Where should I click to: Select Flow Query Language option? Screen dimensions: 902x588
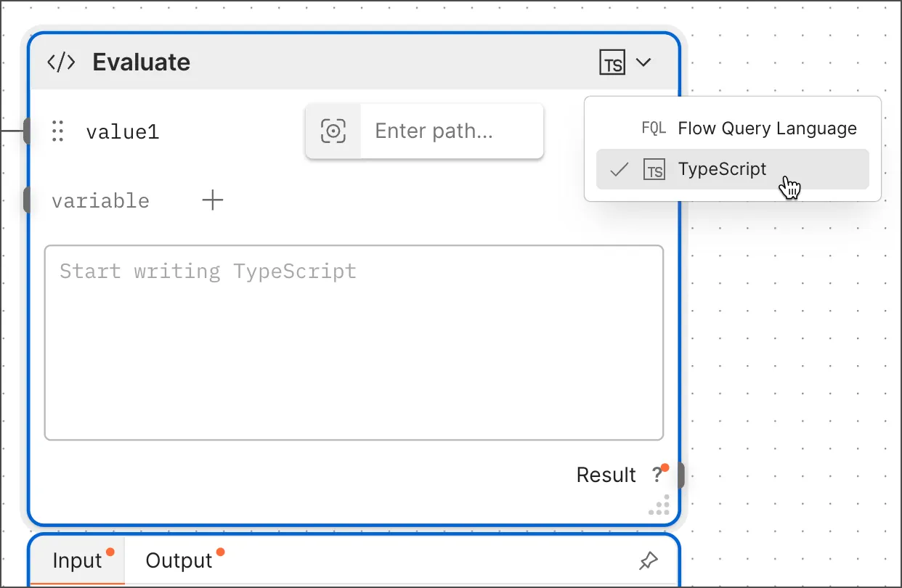(x=732, y=128)
